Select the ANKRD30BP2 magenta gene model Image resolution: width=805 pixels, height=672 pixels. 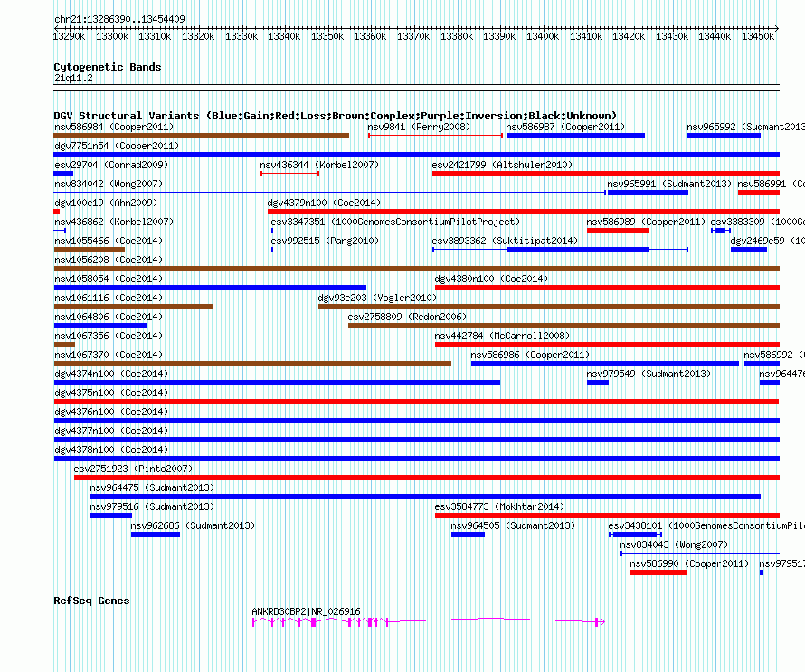click(429, 621)
